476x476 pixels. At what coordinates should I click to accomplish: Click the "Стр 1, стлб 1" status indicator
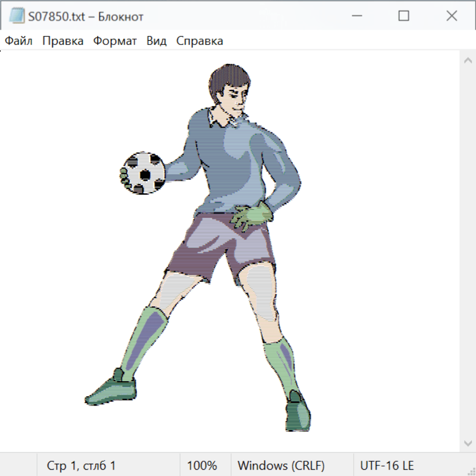[81, 466]
